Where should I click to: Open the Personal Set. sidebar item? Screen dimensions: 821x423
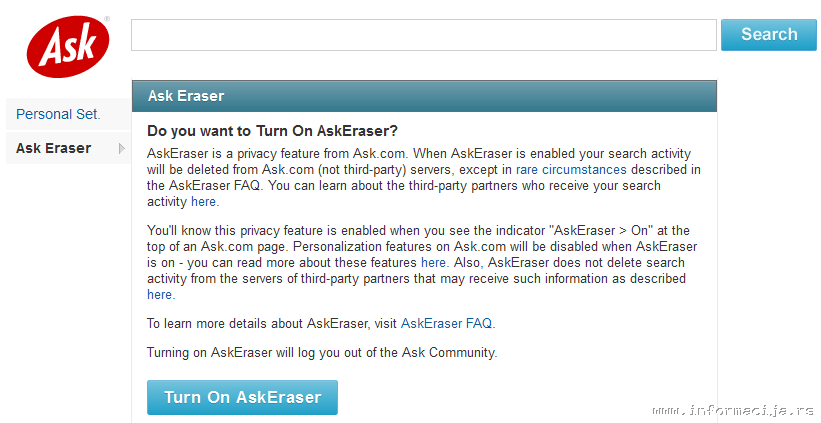click(58, 114)
